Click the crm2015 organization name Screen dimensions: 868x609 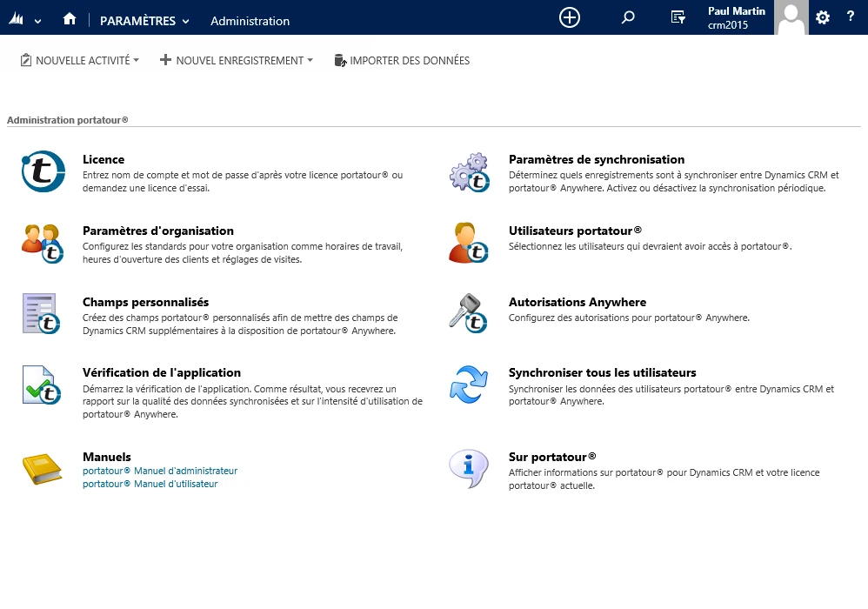click(x=728, y=25)
